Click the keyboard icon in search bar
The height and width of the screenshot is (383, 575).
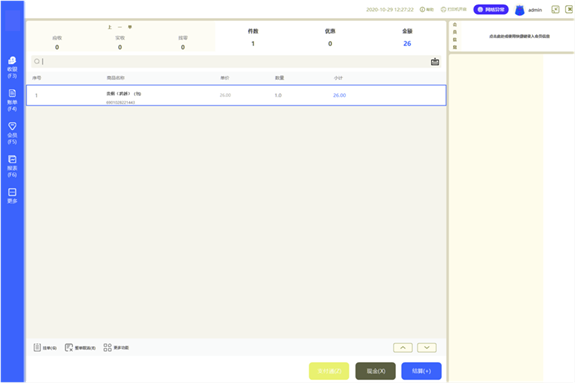[435, 62]
